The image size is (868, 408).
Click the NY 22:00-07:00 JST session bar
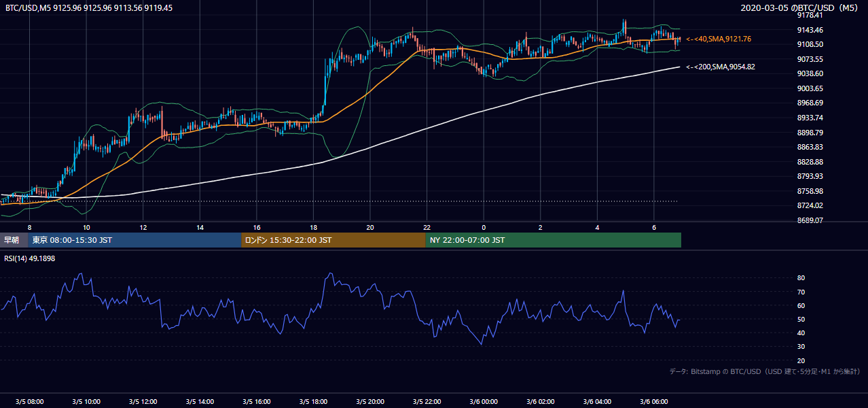tap(554, 240)
